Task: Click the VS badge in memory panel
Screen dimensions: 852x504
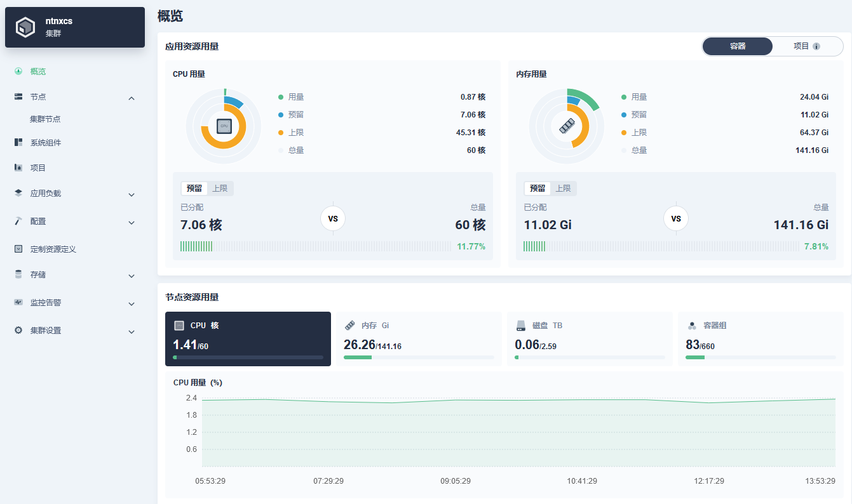Action: point(676,219)
